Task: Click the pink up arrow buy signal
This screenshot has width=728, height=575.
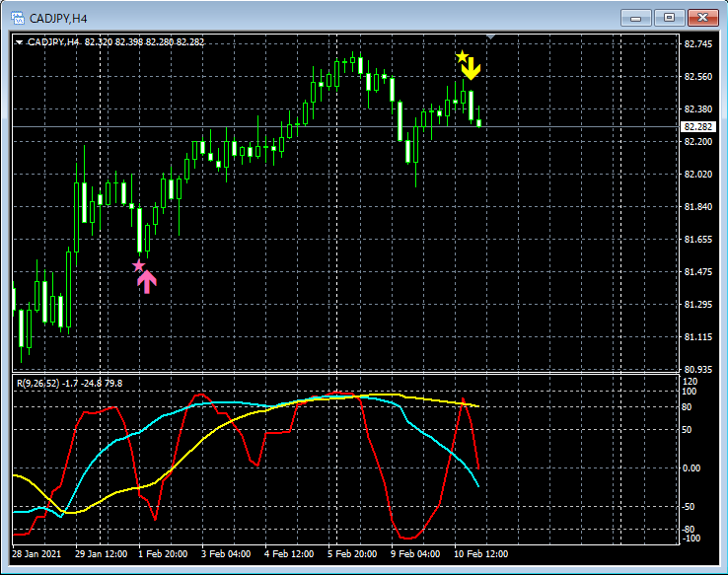Action: [147, 282]
